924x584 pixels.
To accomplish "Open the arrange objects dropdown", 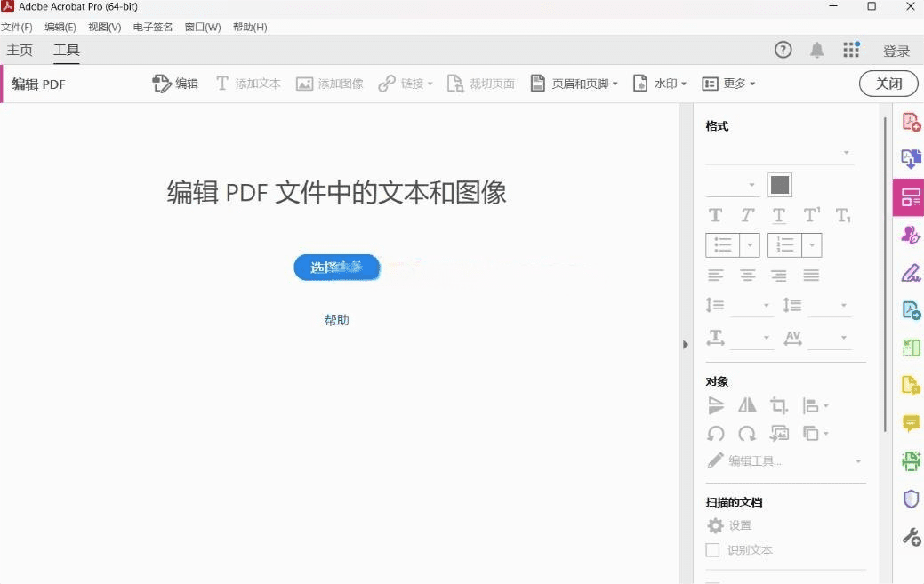I will click(x=815, y=434).
